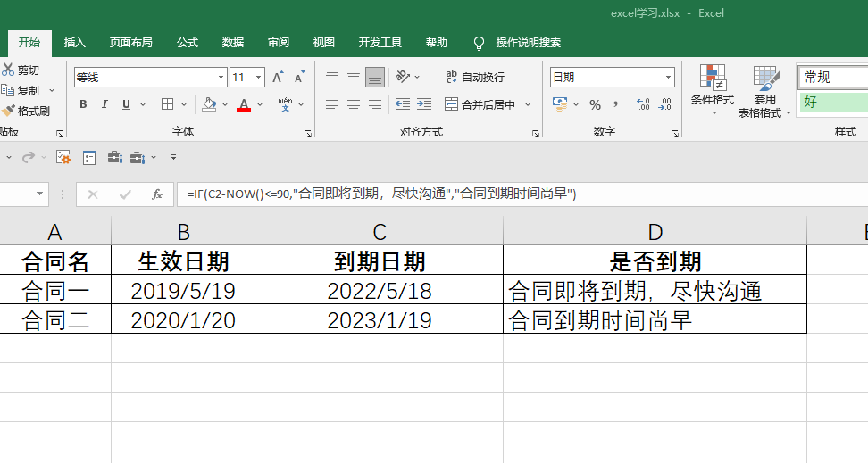The height and width of the screenshot is (463, 868).
Task: Open the wén phonetic guide tool
Action: pos(285,104)
